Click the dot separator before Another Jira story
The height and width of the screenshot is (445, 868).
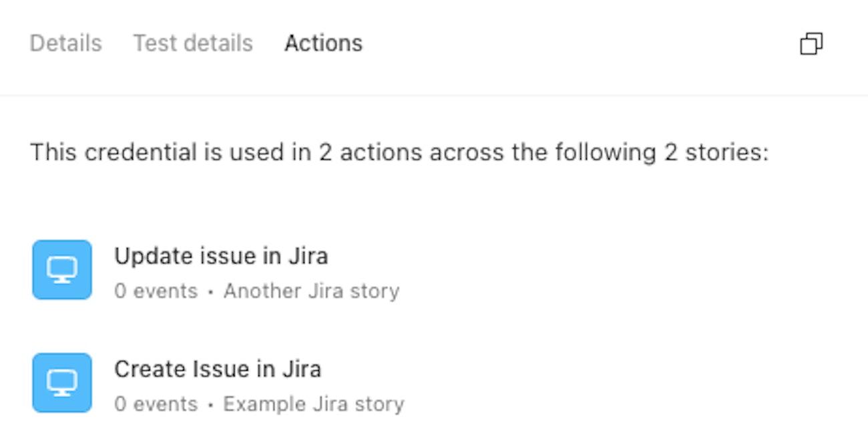210,292
